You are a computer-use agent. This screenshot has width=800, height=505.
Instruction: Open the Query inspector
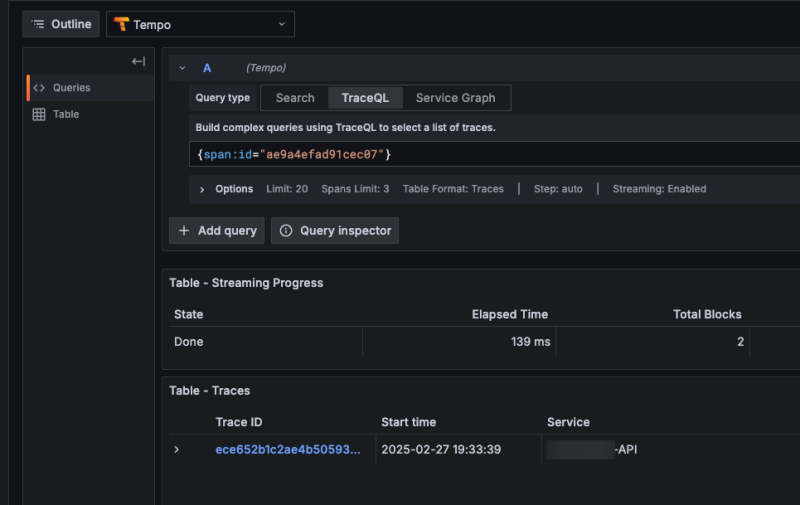[x=335, y=231]
